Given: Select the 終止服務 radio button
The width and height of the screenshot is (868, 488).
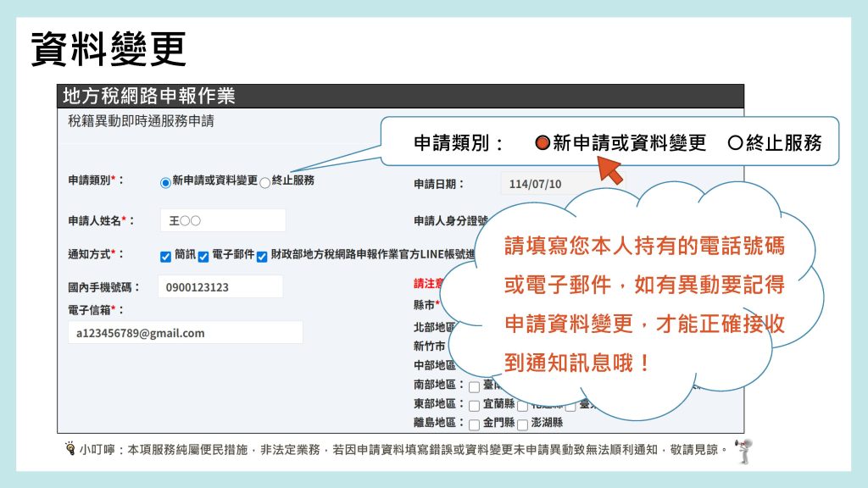Looking at the screenshot, I should [x=265, y=182].
